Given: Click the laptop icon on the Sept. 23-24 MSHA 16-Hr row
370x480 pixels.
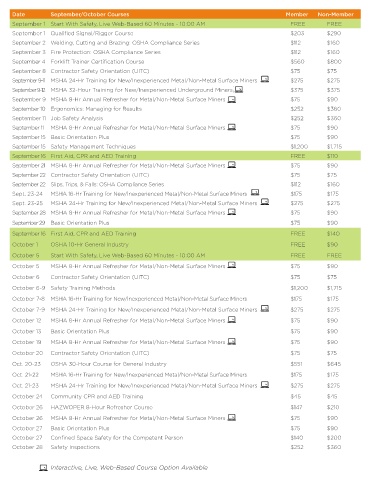Looking at the screenshot, I should point(255,192).
